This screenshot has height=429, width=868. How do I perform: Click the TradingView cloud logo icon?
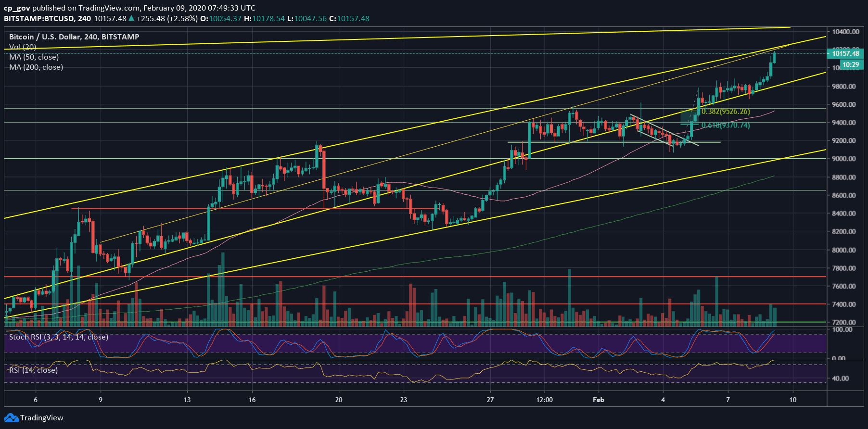pyautogui.click(x=12, y=417)
